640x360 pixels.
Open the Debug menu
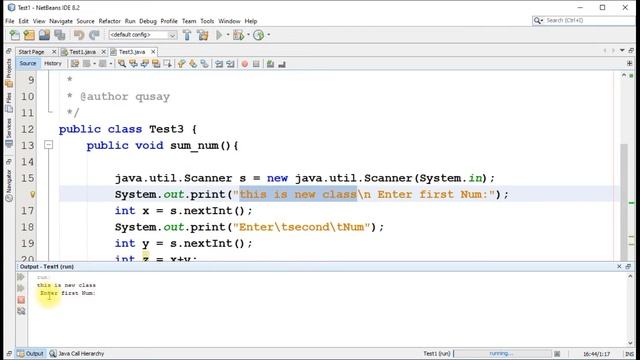click(x=148, y=21)
